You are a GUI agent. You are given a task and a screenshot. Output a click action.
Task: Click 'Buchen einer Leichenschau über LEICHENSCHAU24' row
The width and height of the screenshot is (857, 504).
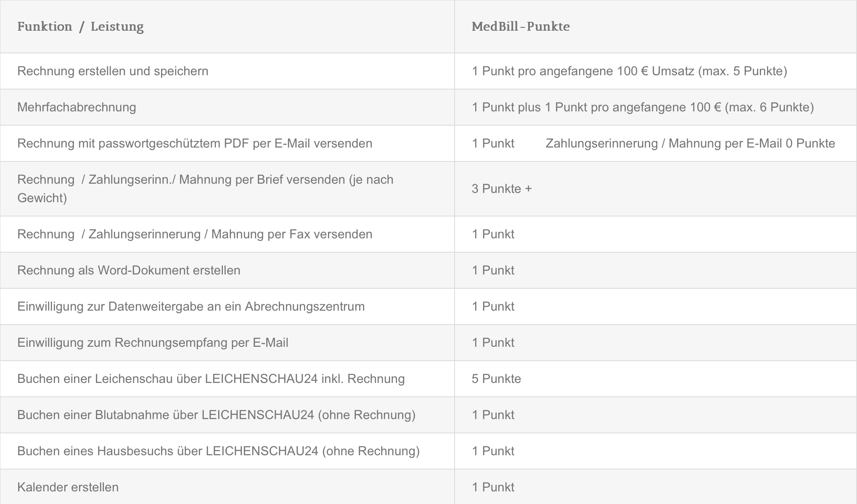(428, 379)
